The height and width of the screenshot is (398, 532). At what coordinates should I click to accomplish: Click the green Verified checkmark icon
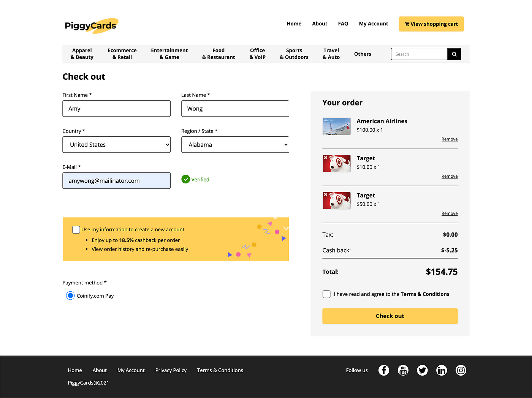(185, 179)
